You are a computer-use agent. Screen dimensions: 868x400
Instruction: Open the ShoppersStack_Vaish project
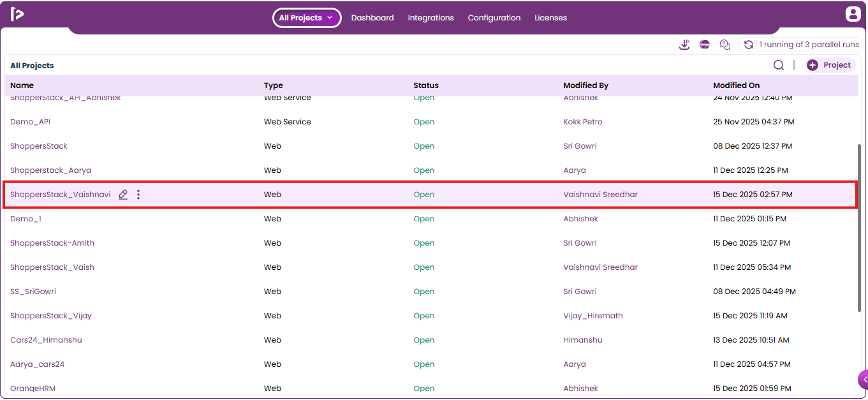52,267
